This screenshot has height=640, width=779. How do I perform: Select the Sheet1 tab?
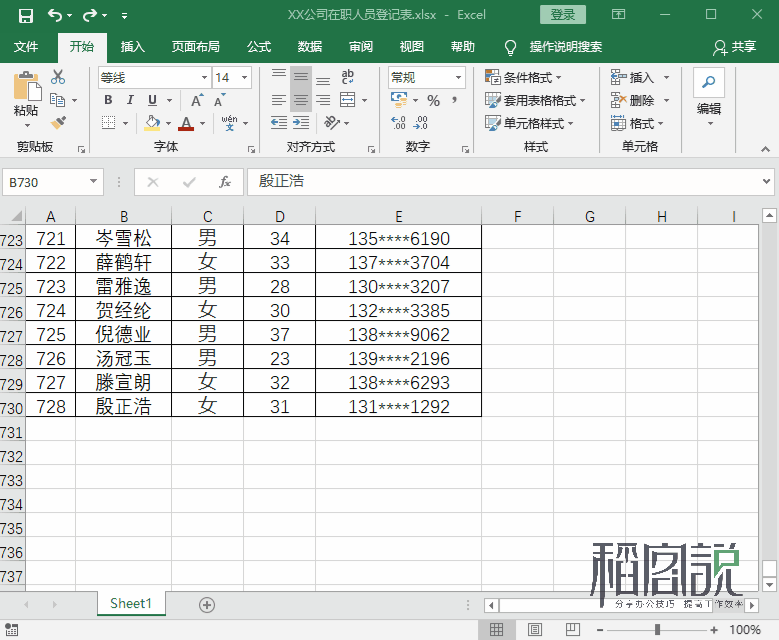[x=131, y=604]
